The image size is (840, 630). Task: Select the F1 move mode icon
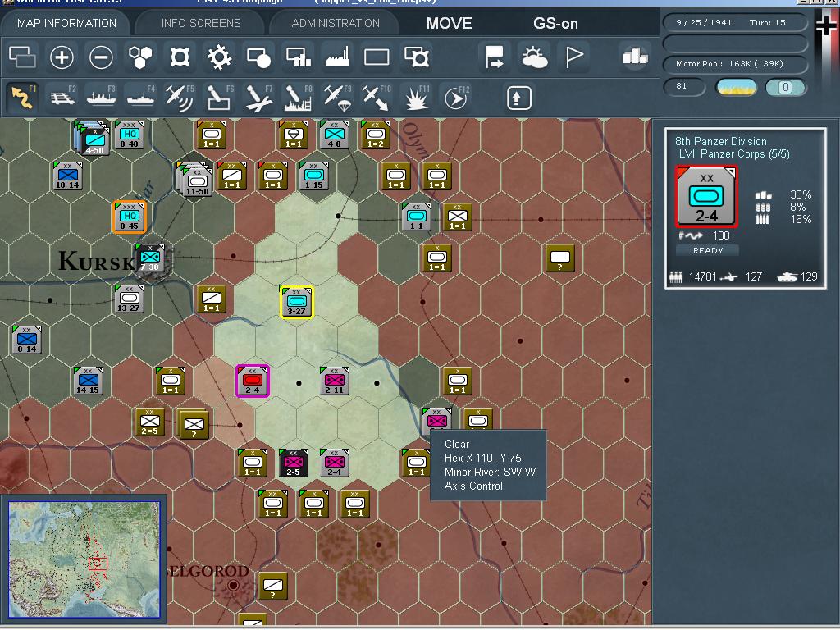[23, 98]
